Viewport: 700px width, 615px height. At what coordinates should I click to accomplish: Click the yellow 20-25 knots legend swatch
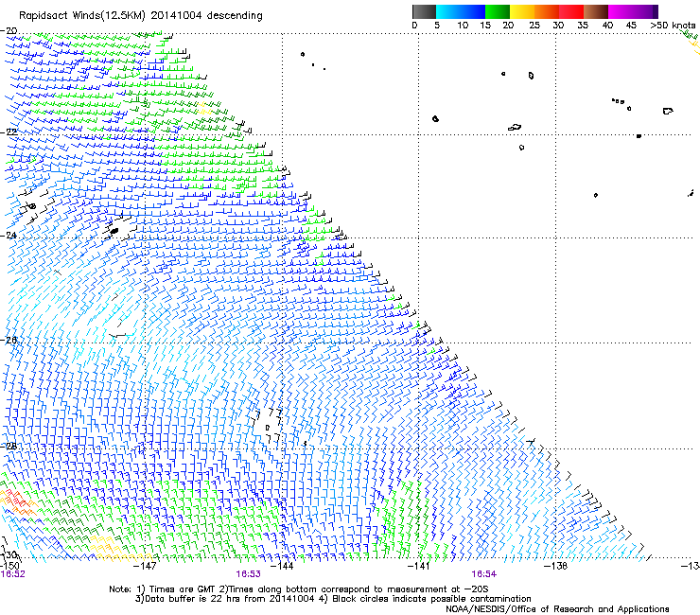[x=522, y=11]
